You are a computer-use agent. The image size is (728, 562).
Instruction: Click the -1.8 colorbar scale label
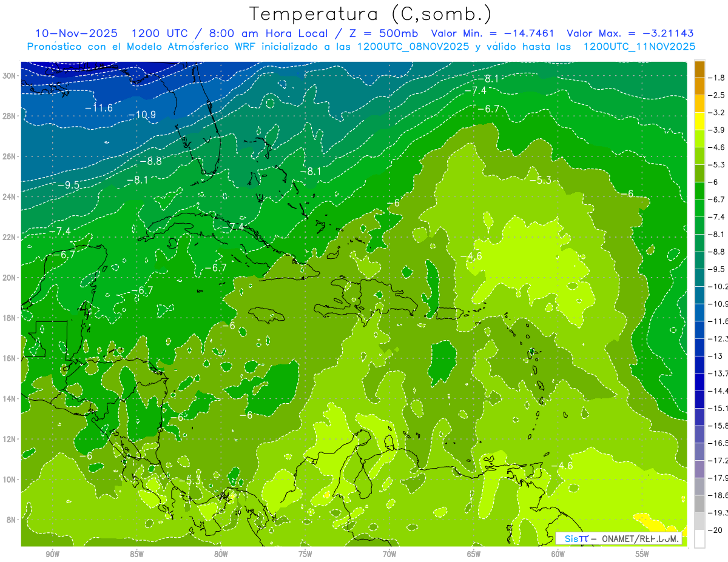[x=716, y=78]
